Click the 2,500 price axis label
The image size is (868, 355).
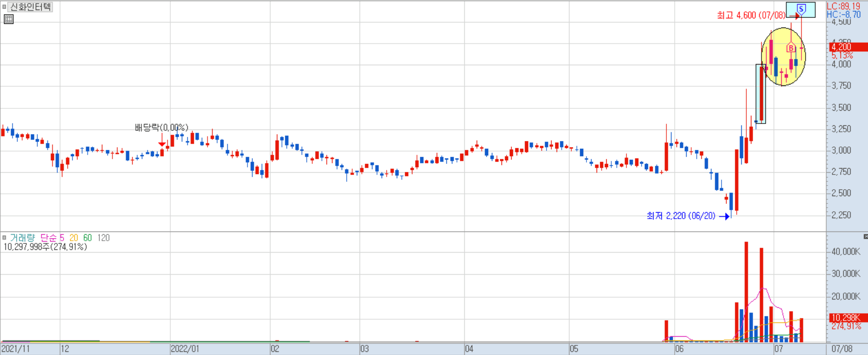click(x=841, y=193)
